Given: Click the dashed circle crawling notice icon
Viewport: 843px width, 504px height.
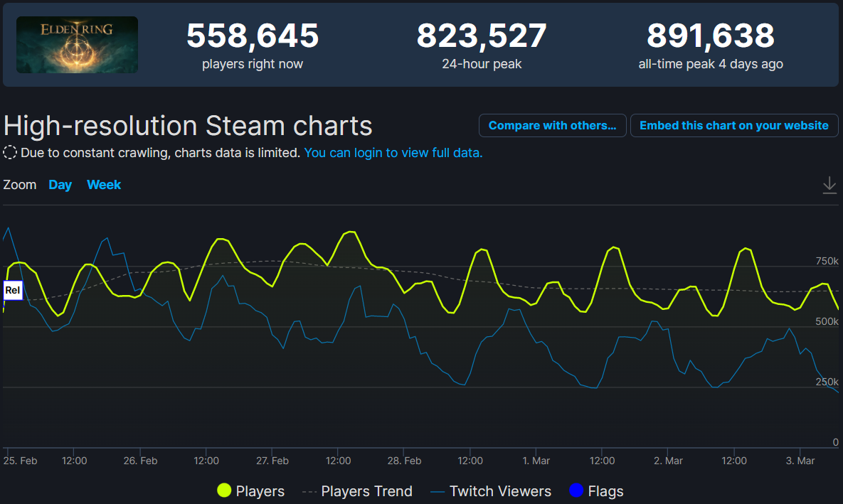Looking at the screenshot, I should 10,153.
